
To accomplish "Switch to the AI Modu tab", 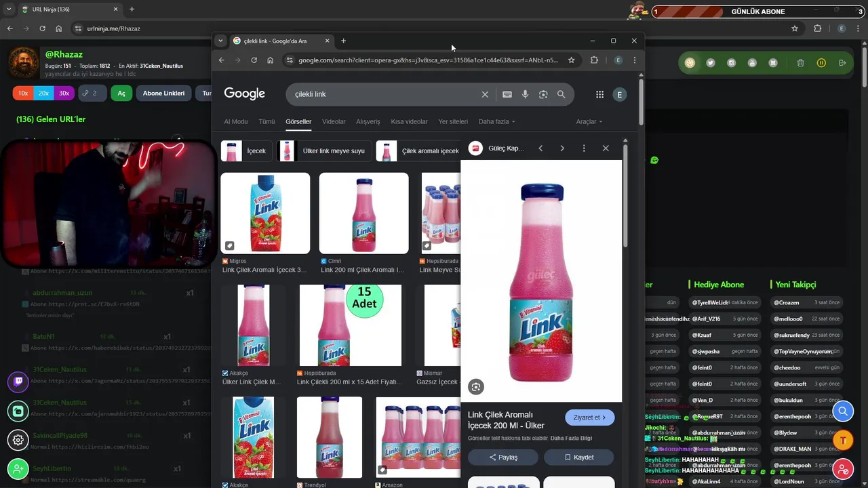I will pyautogui.click(x=236, y=122).
